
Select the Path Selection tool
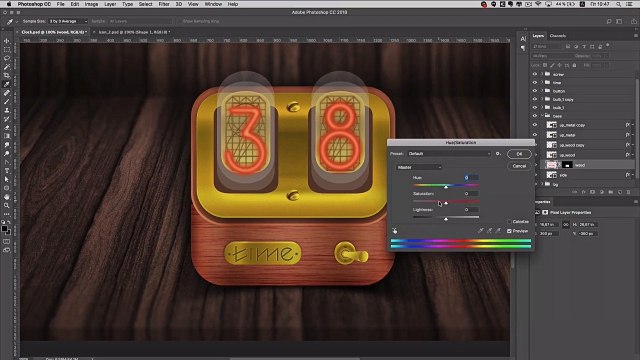pyautogui.click(x=7, y=179)
